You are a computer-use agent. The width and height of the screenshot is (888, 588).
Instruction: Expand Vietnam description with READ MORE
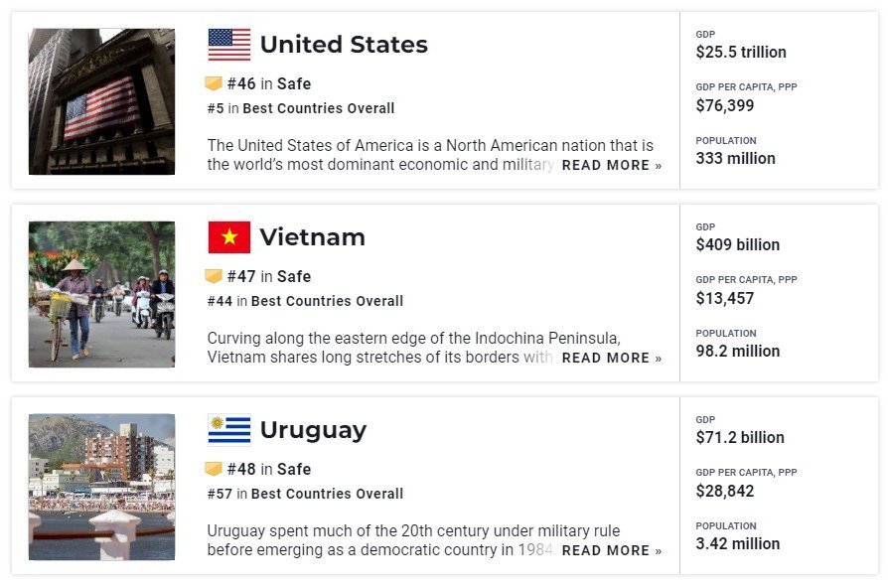pos(611,358)
